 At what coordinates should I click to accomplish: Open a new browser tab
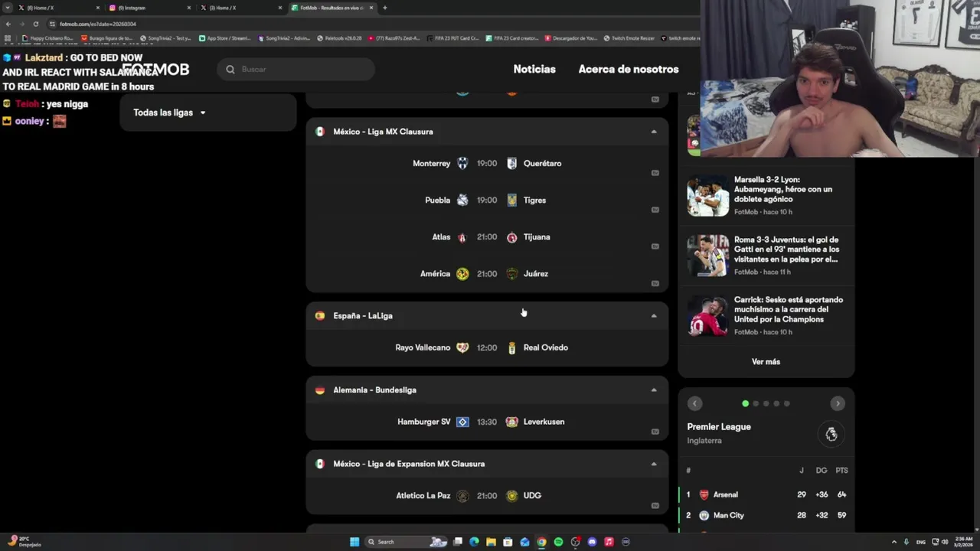[384, 8]
